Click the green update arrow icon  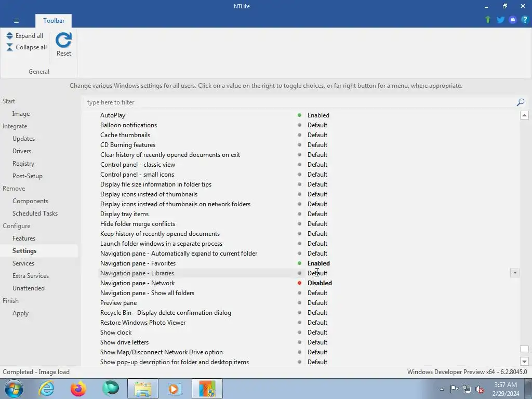488,20
